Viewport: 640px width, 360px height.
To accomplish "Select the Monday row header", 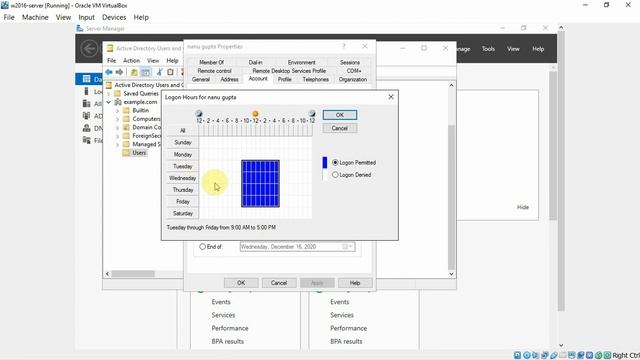I will (182, 155).
